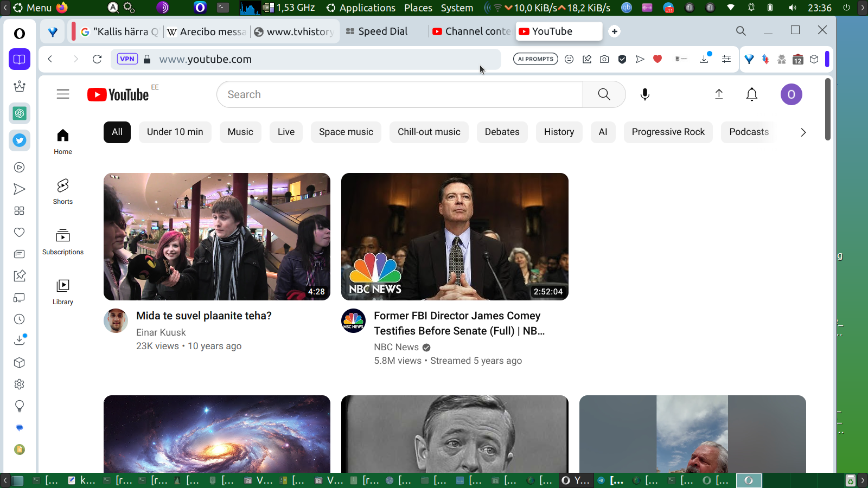
Task: Switch to the Channel content tab
Action: pos(471,31)
